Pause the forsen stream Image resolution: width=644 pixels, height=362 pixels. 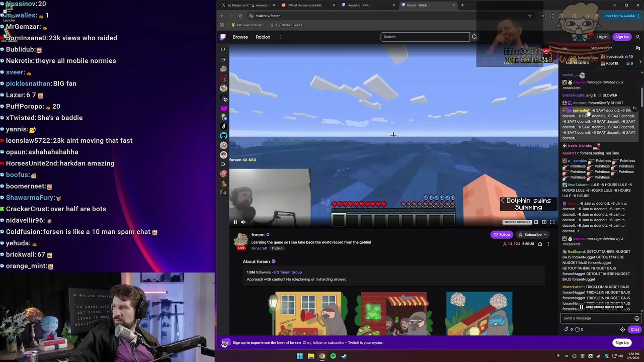coord(235,222)
